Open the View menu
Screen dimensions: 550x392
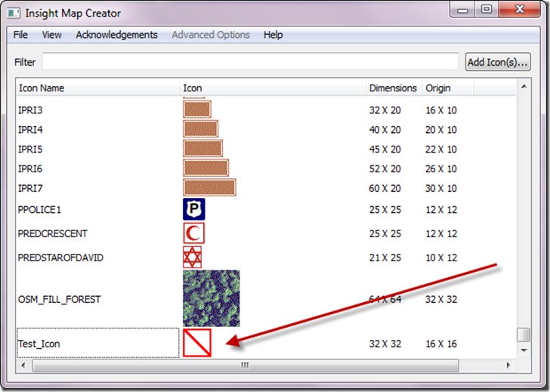tap(52, 35)
